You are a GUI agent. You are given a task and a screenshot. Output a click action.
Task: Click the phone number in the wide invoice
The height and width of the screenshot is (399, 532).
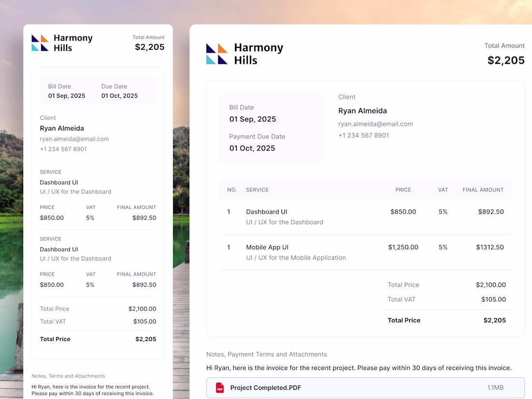363,135
